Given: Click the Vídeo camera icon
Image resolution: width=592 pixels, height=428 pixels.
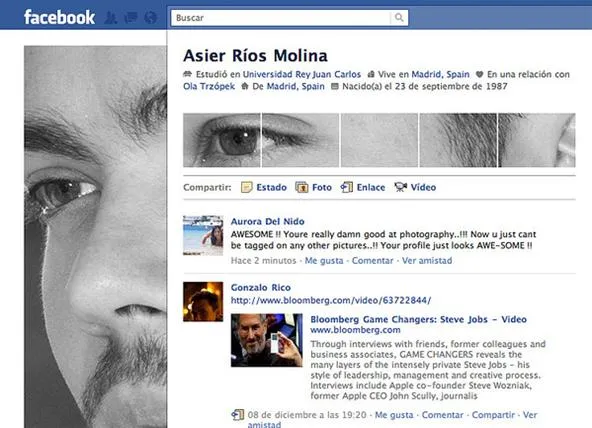Looking at the screenshot, I should coord(401,187).
